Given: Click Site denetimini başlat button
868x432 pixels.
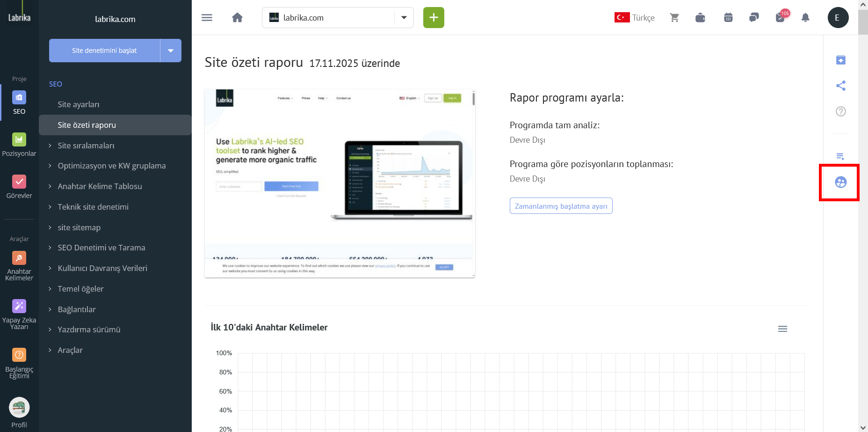Looking at the screenshot, I should point(104,51).
